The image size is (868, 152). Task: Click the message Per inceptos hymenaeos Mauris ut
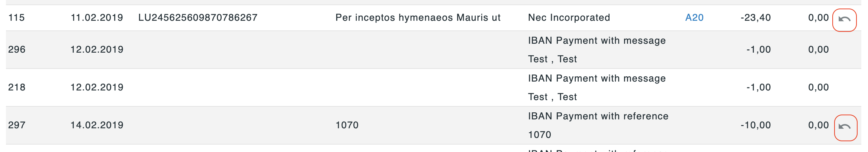click(x=418, y=17)
